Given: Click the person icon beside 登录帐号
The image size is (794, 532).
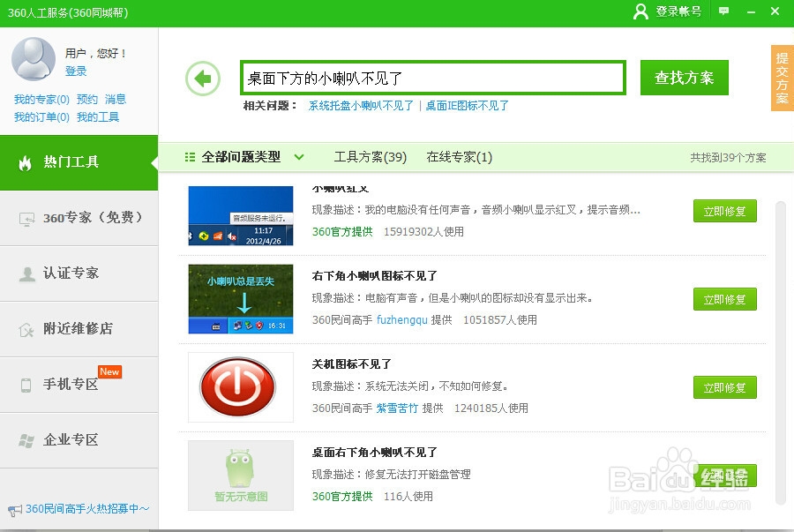Looking at the screenshot, I should click(640, 12).
